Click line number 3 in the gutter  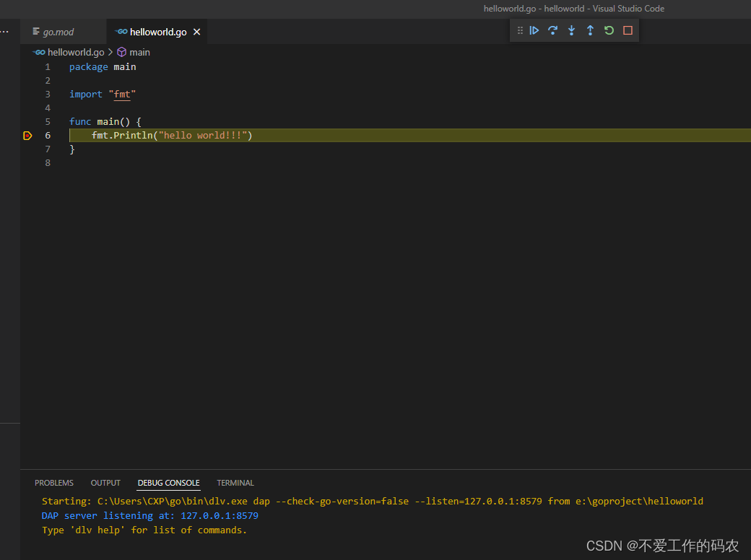coord(48,95)
